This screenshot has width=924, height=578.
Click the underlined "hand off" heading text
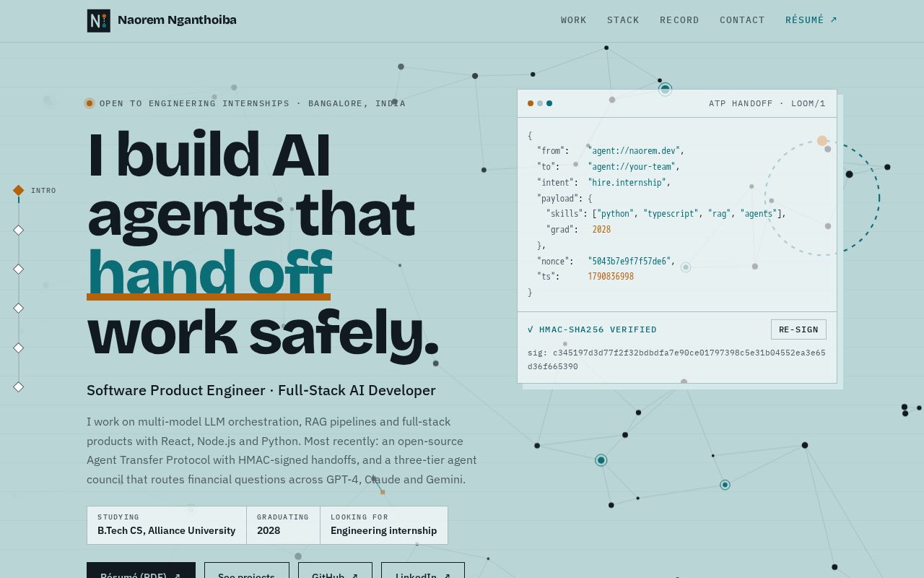coord(209,272)
